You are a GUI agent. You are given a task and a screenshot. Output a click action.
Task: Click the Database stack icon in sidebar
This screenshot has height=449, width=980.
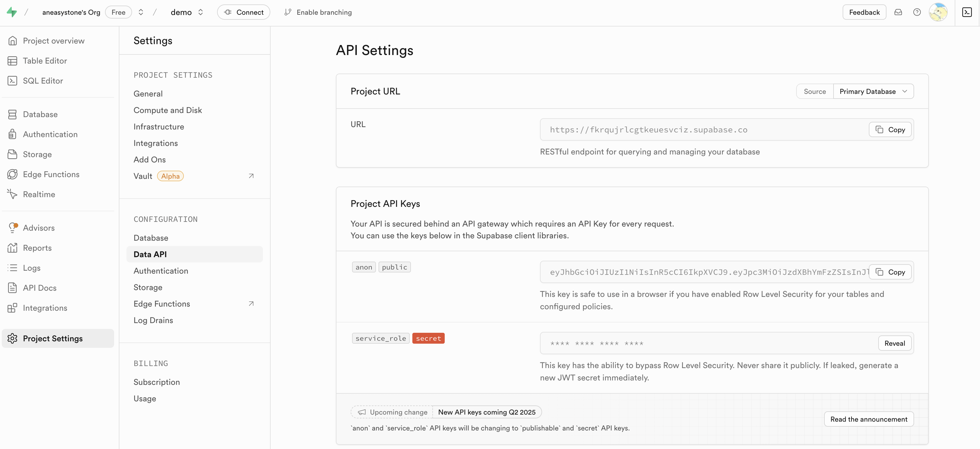coord(13,114)
